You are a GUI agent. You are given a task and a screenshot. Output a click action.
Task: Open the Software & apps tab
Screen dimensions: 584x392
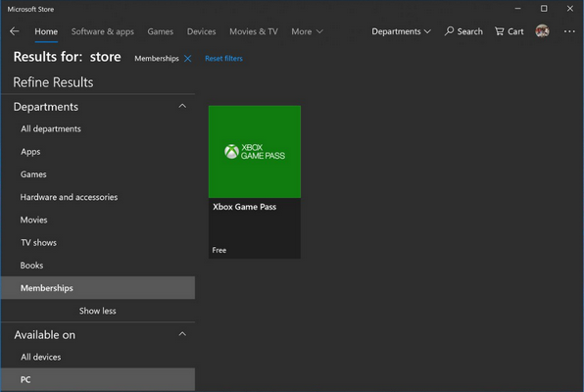[103, 31]
